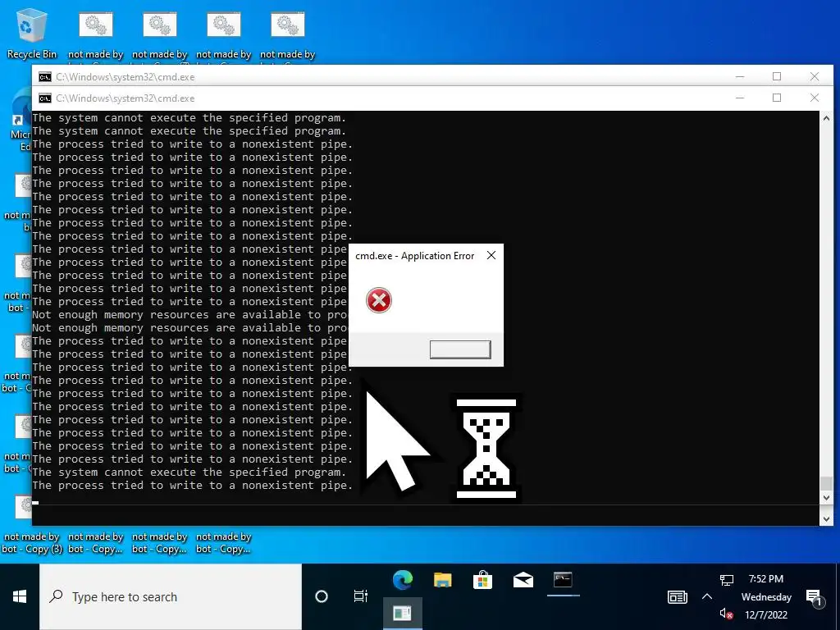Open the Action Center notification icon
The image size is (840, 630).
click(x=815, y=597)
